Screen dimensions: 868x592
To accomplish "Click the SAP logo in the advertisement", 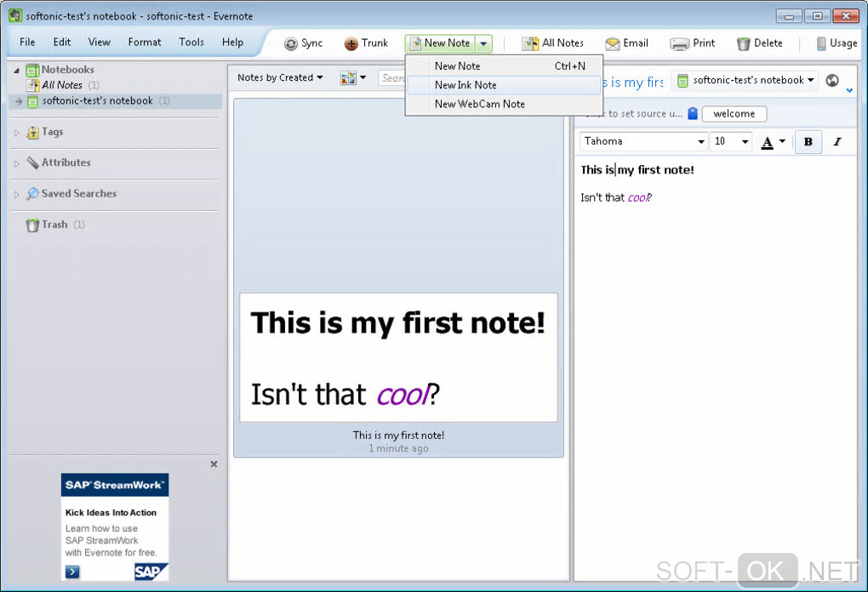I will point(151,572).
